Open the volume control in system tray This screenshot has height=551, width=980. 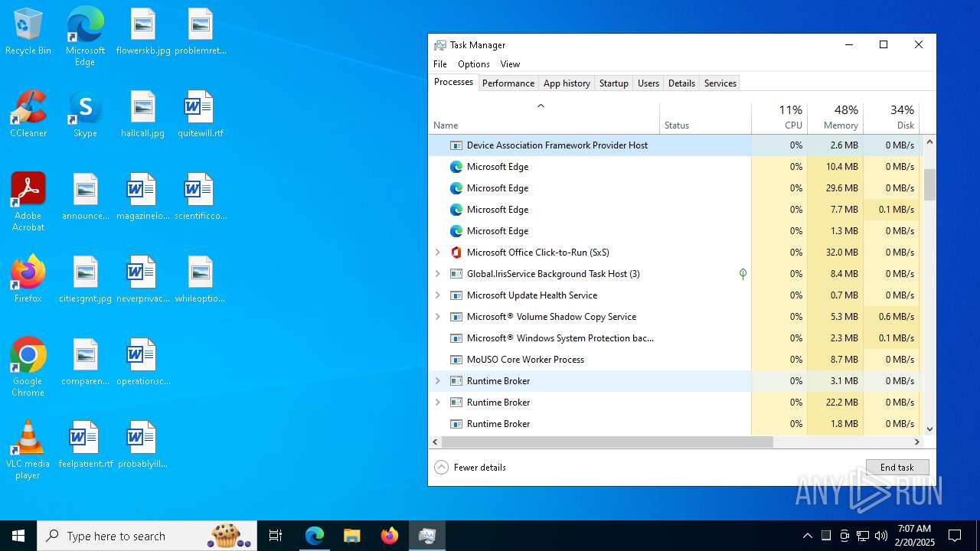(x=881, y=536)
